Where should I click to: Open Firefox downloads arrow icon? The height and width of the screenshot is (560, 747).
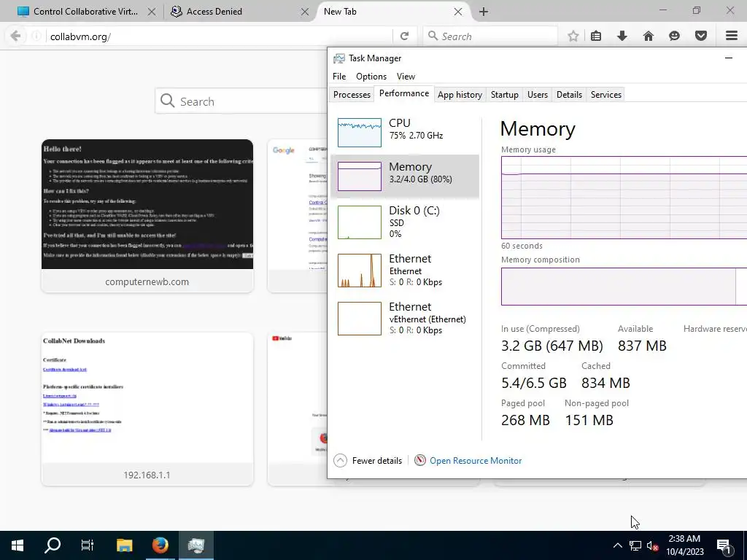pyautogui.click(x=622, y=36)
